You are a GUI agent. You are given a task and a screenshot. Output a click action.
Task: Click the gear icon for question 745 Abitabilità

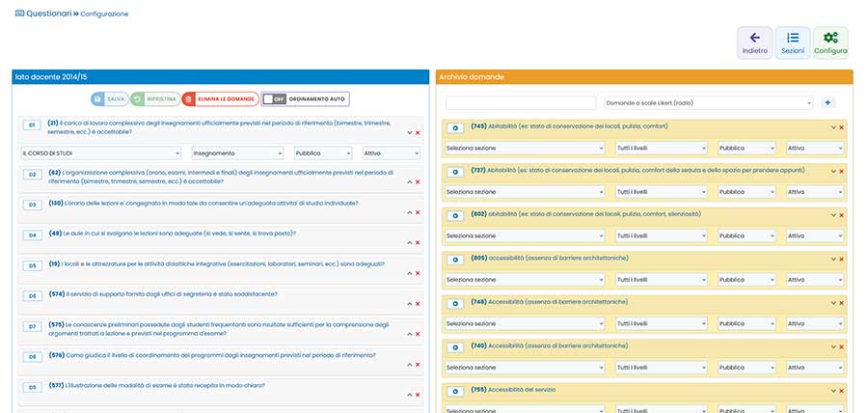click(x=455, y=126)
